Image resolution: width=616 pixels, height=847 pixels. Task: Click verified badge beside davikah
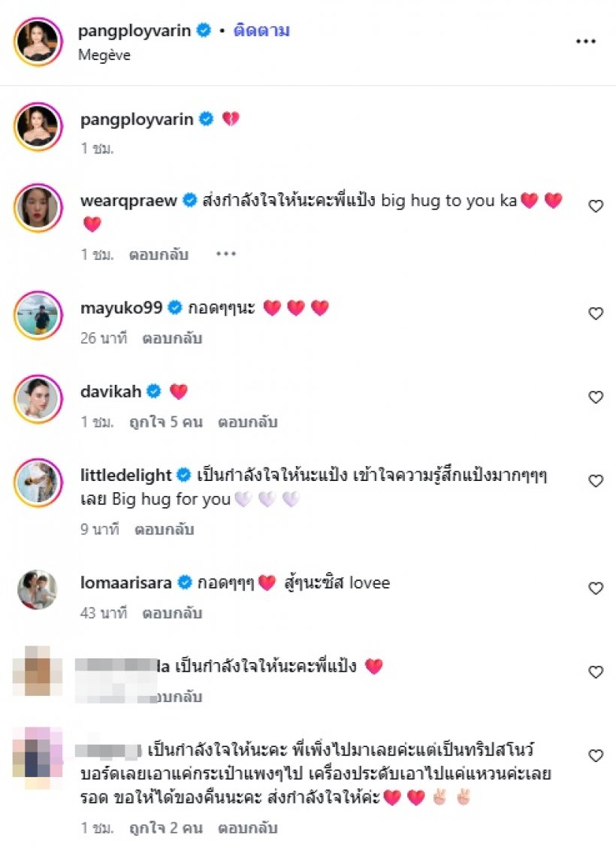pos(155,391)
